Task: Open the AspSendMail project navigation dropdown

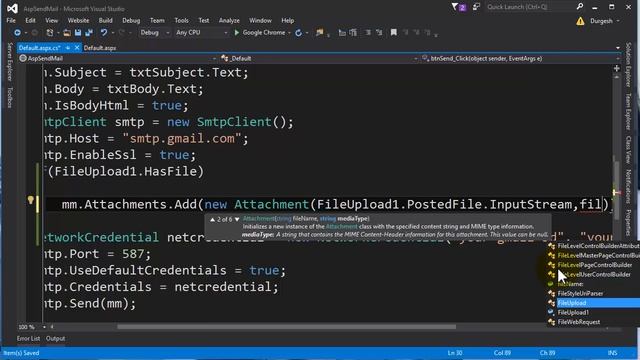Action: [118, 58]
